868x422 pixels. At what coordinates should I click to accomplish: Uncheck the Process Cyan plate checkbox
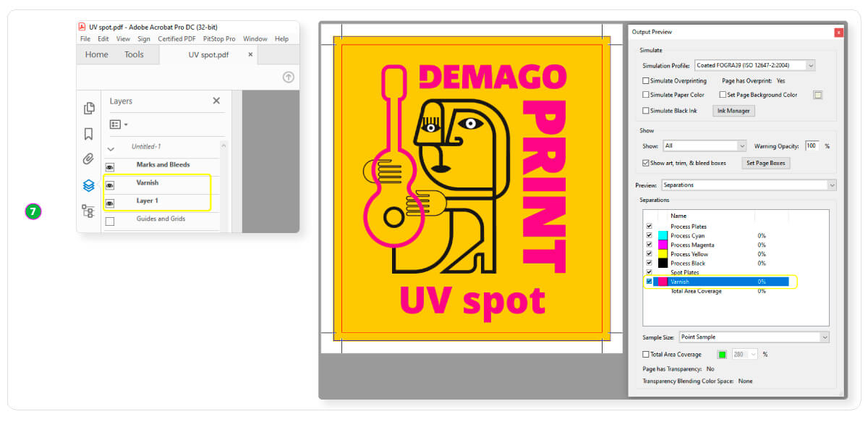pyautogui.click(x=649, y=236)
